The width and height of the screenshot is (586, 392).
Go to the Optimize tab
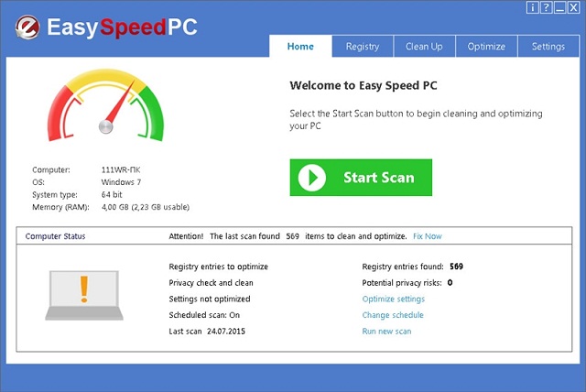coord(486,47)
